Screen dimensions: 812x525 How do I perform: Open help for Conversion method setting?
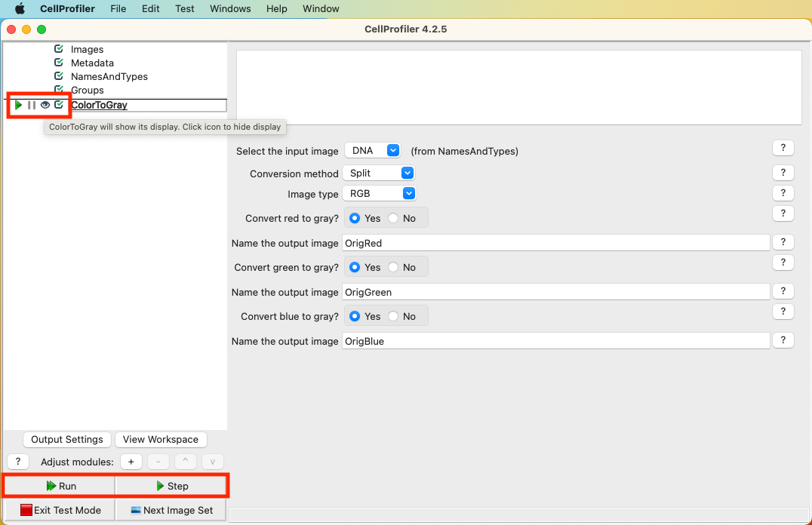[783, 173]
